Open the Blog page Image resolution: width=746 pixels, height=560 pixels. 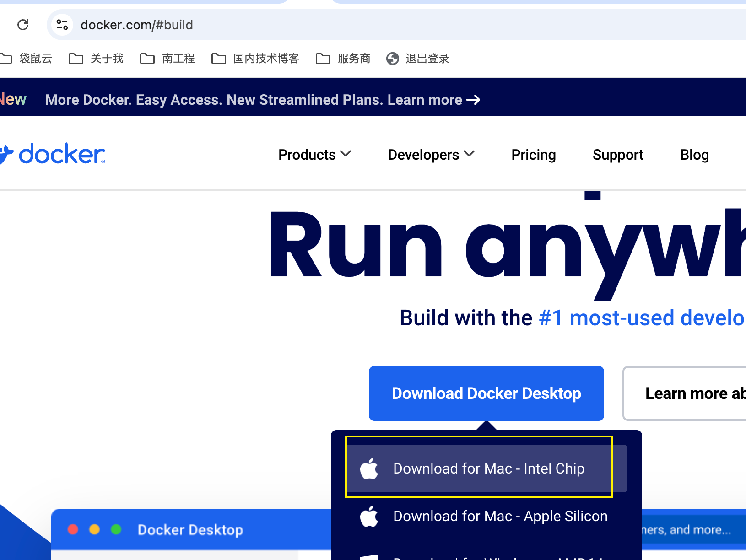694,155
